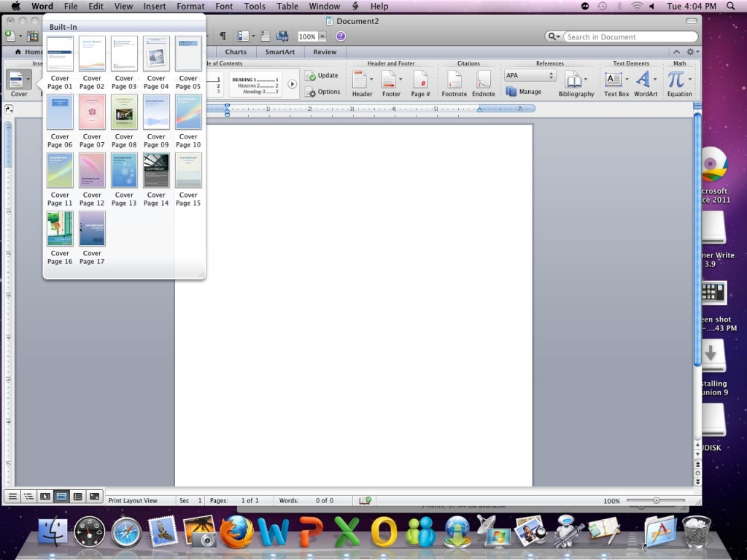Switch to Outline view button
This screenshot has width=747, height=560.
(x=28, y=497)
